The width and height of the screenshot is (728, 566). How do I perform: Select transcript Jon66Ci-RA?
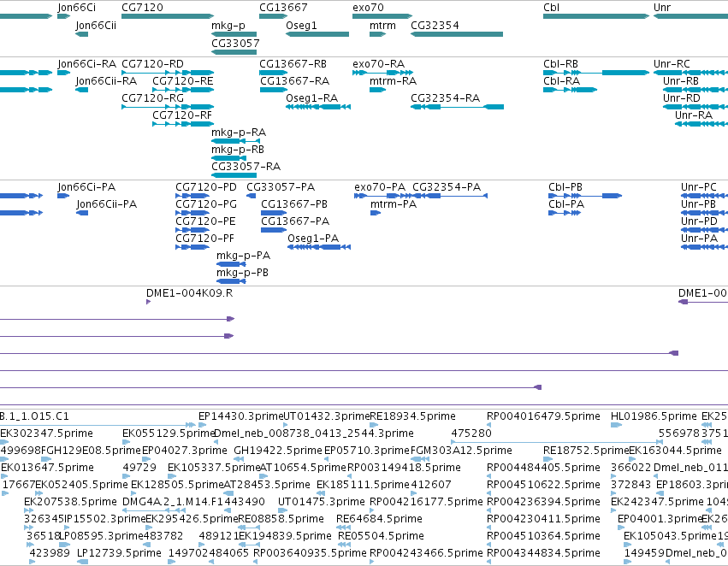click(63, 73)
